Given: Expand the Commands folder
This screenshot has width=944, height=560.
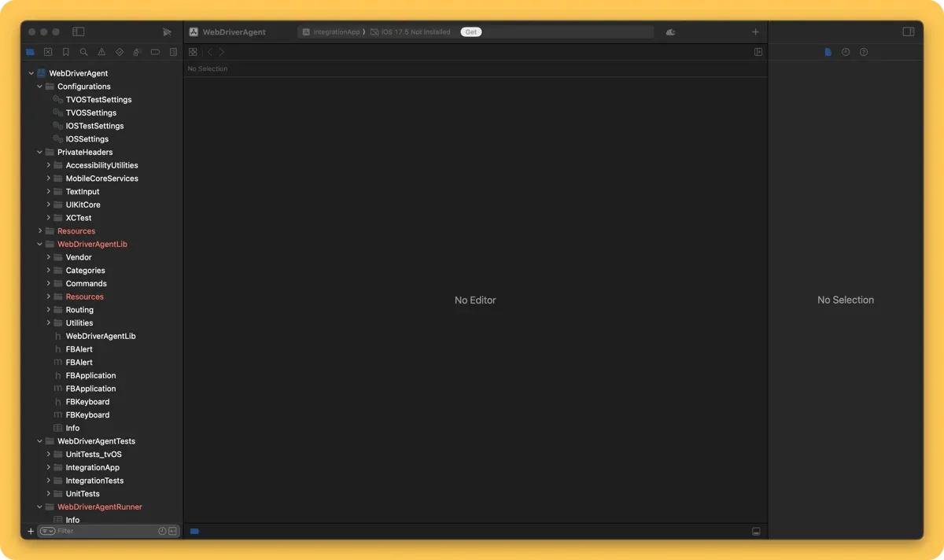Looking at the screenshot, I should point(49,284).
